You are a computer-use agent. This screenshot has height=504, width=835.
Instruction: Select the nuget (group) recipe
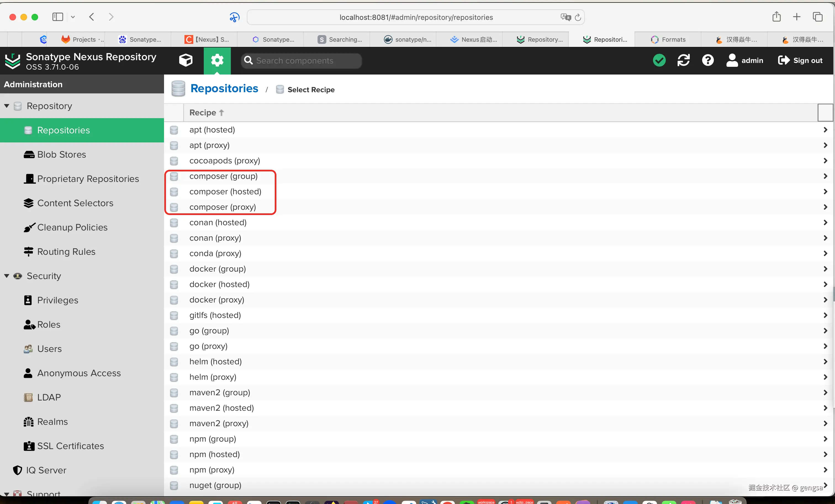pos(498,486)
